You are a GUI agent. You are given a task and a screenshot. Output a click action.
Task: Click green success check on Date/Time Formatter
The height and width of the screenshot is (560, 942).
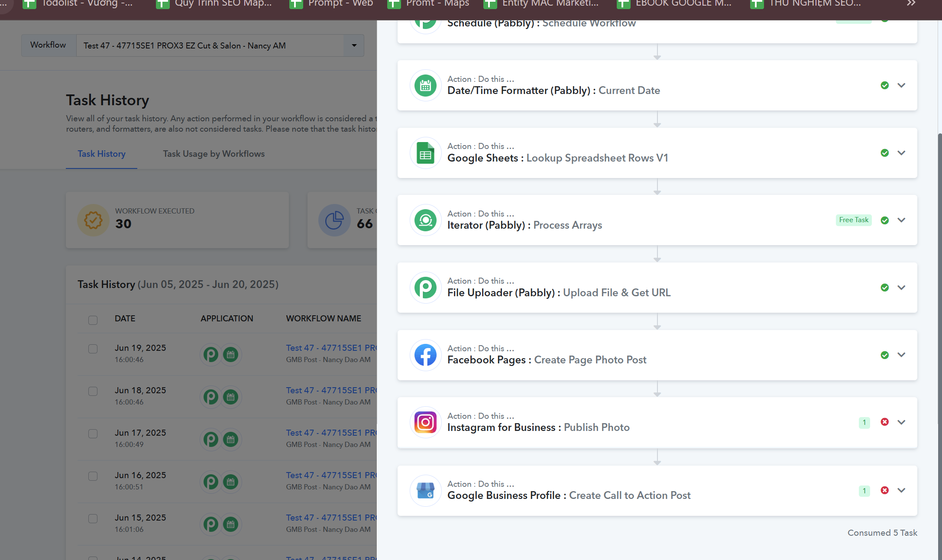(885, 85)
